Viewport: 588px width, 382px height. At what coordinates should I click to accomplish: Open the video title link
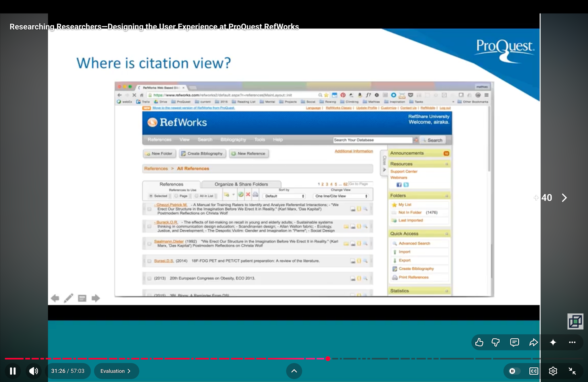(154, 26)
